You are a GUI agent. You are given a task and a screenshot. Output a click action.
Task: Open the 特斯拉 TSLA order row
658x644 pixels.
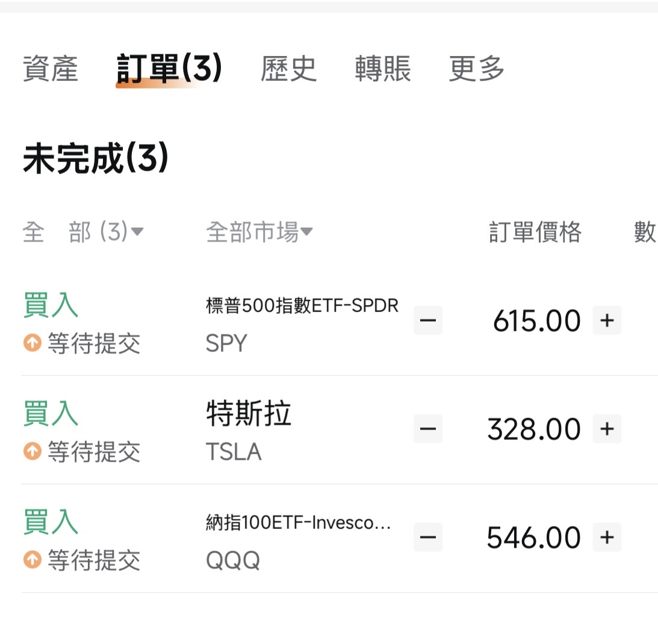[x=248, y=430]
